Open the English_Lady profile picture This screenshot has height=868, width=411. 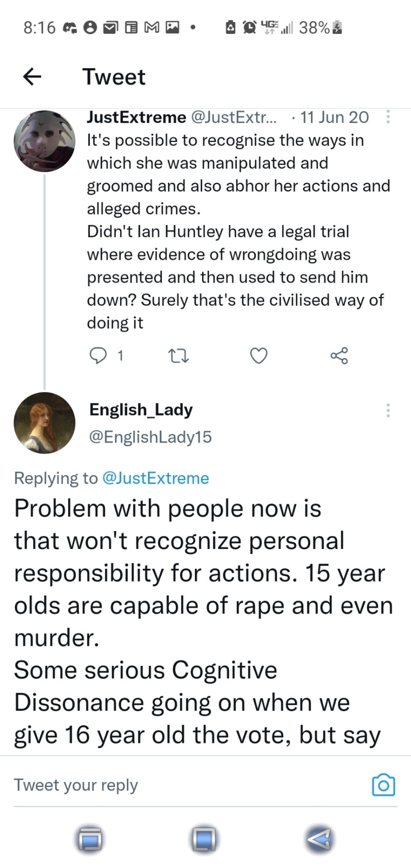point(44,423)
